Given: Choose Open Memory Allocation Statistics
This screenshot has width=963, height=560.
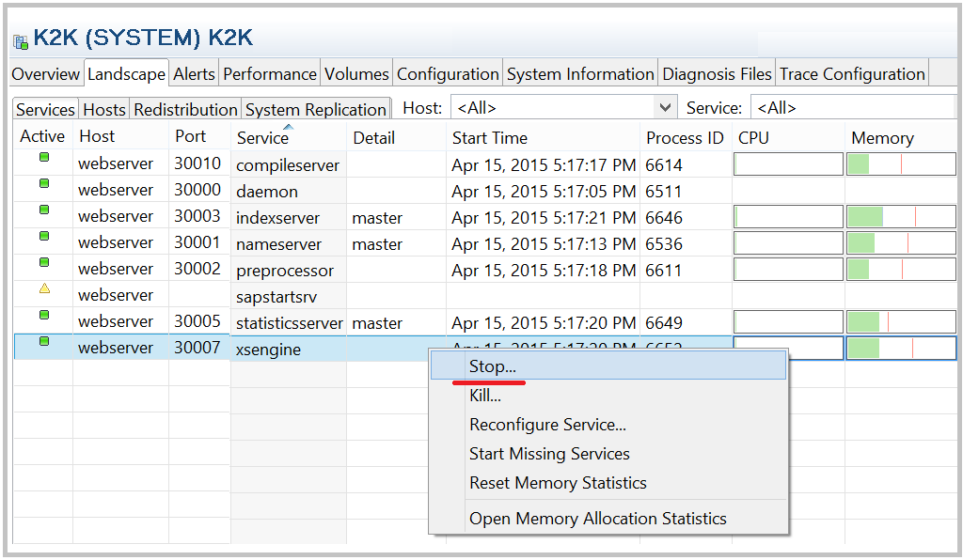Looking at the screenshot, I should [608, 519].
